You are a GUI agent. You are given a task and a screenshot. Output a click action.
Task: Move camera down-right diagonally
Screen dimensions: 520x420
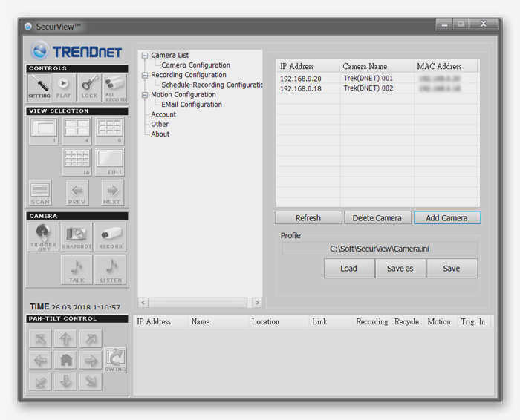pos(91,381)
